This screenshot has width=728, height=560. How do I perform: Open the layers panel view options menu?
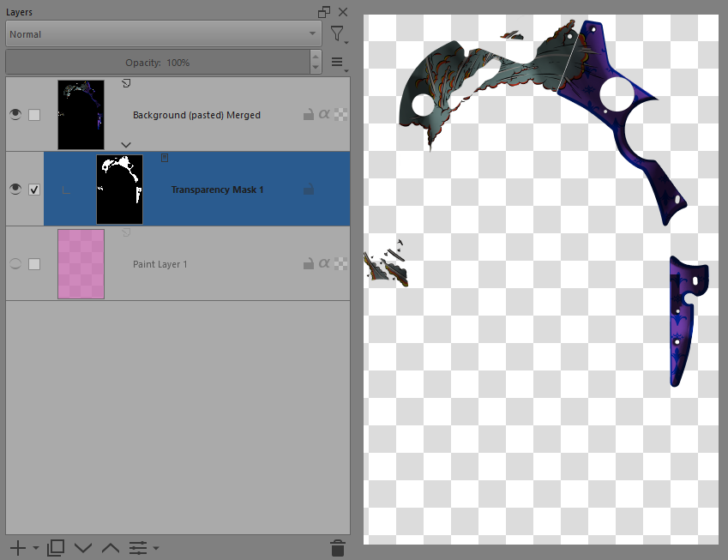coord(337,63)
